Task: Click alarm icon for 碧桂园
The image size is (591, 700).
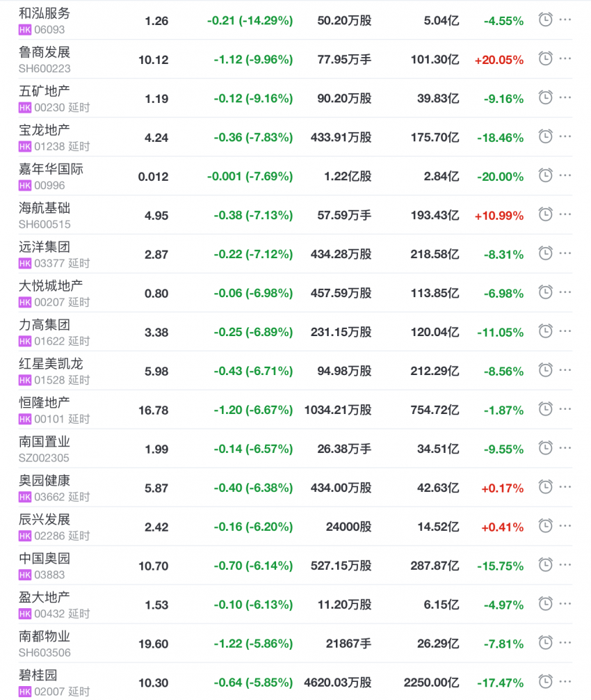Action: (x=545, y=683)
